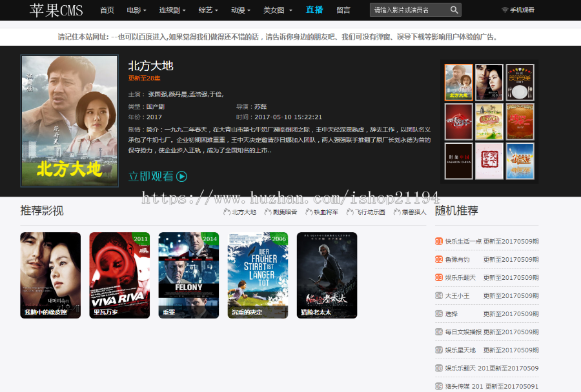Click the flame icon before 铁血将军
Viewport: 581px width, 392px height.
pyautogui.click(x=309, y=211)
